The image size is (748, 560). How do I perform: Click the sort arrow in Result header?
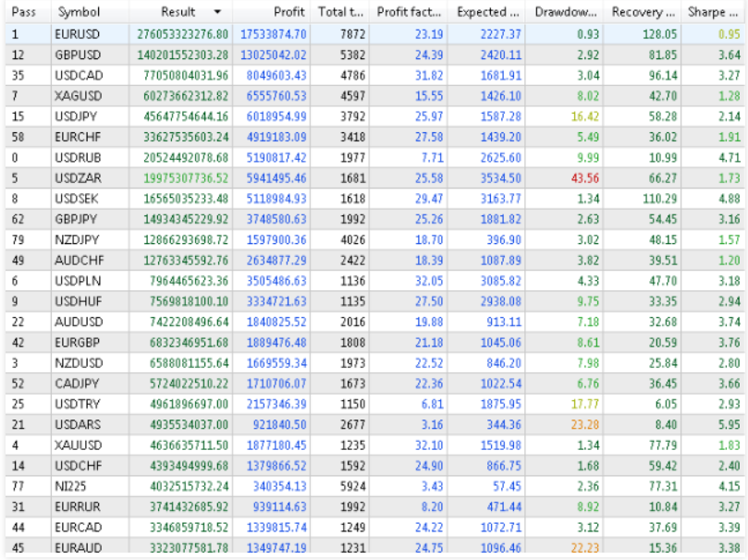[217, 12]
